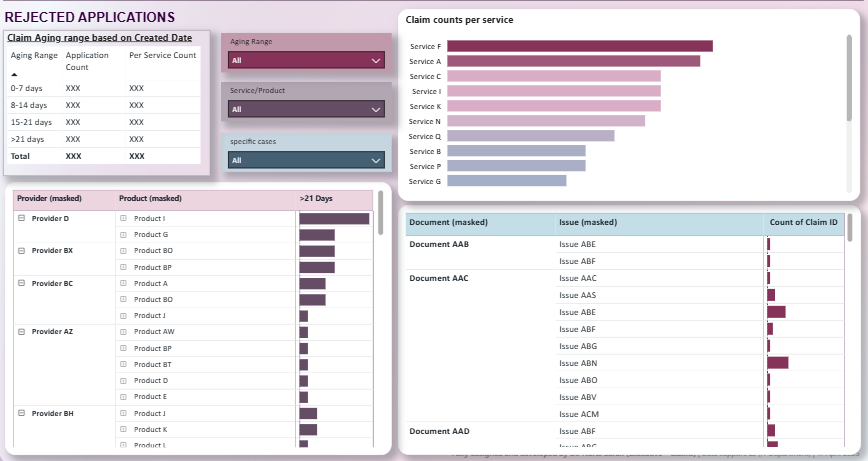Sort by Aging Range column header
Viewport: 868px width, 461px height.
click(34, 55)
